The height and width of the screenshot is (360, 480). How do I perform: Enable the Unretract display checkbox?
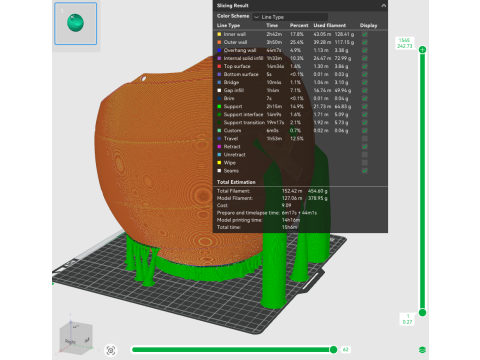click(x=365, y=155)
